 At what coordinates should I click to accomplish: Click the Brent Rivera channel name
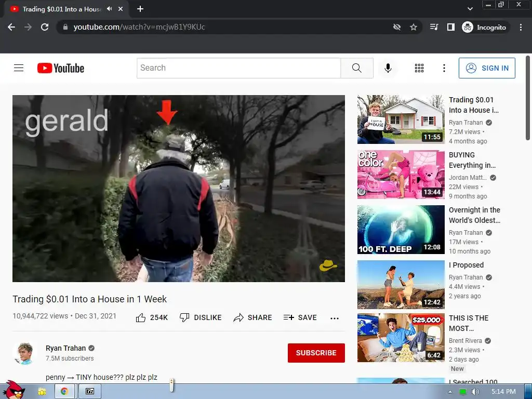(465, 341)
